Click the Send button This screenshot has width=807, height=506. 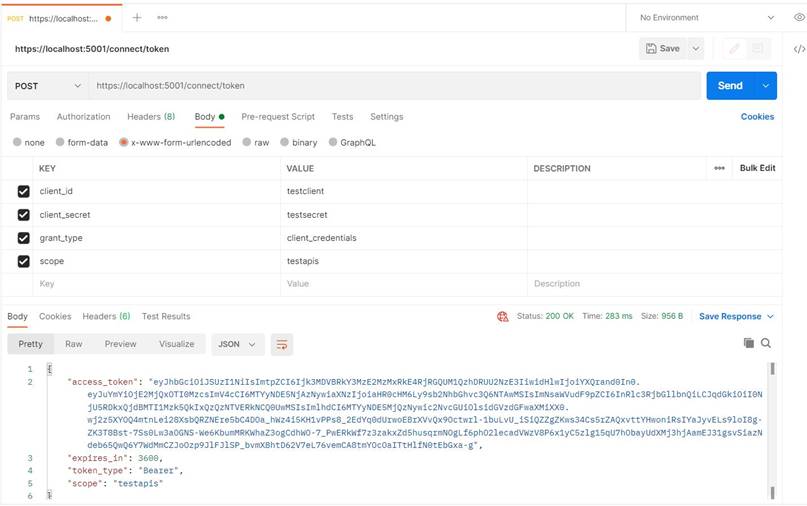(x=731, y=85)
